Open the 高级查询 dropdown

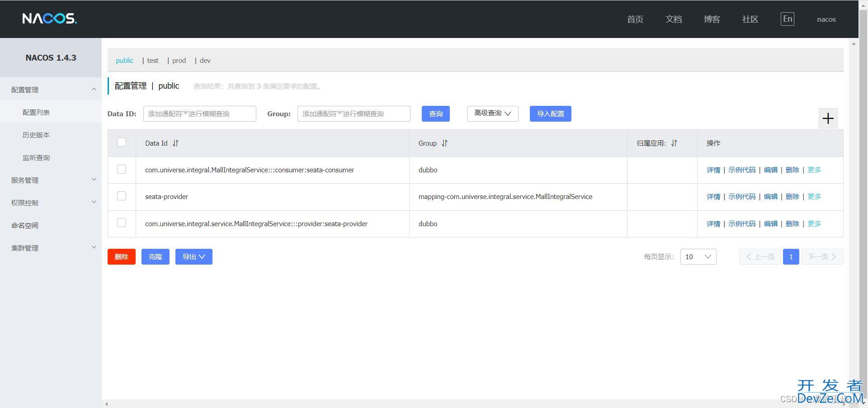point(492,114)
